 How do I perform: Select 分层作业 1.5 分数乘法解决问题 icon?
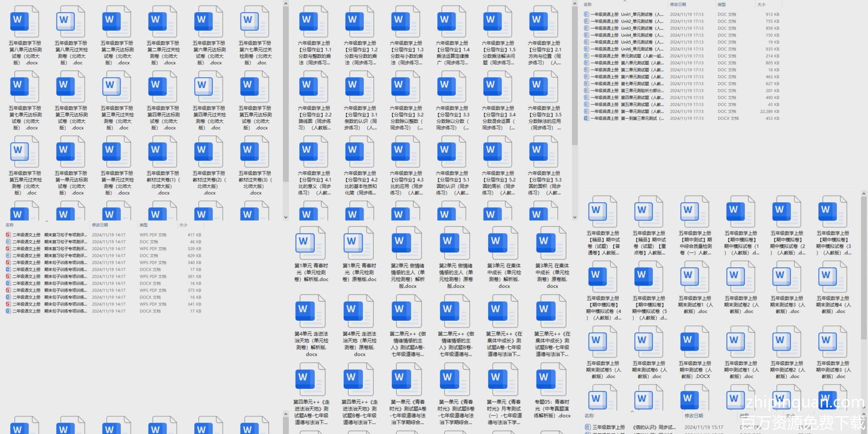point(498,22)
